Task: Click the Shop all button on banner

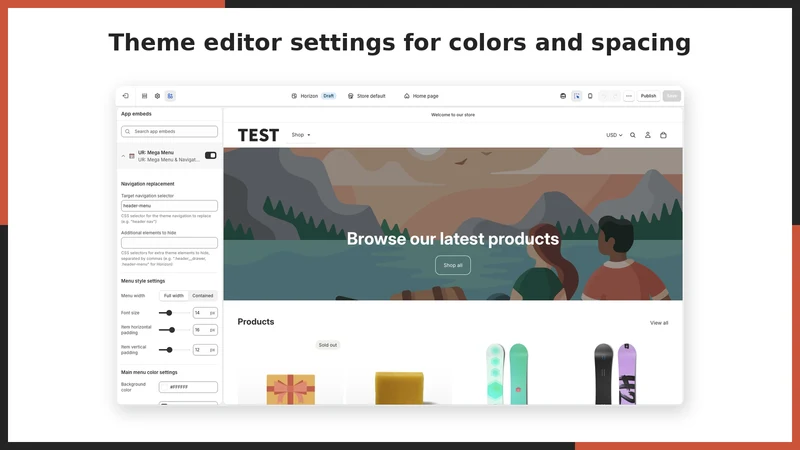Action: (x=453, y=265)
